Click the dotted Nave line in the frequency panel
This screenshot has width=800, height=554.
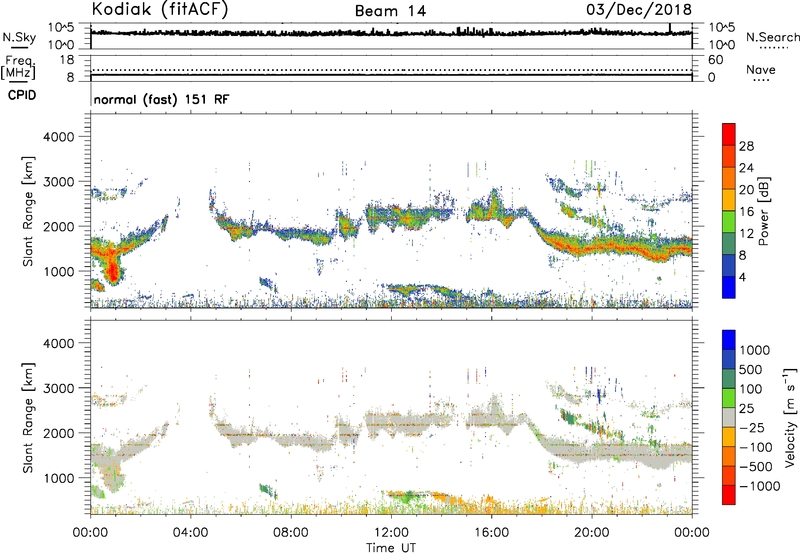pos(391,70)
